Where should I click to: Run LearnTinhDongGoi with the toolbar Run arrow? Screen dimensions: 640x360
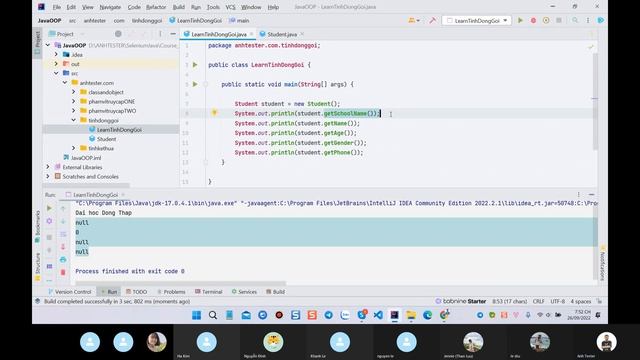520,20
